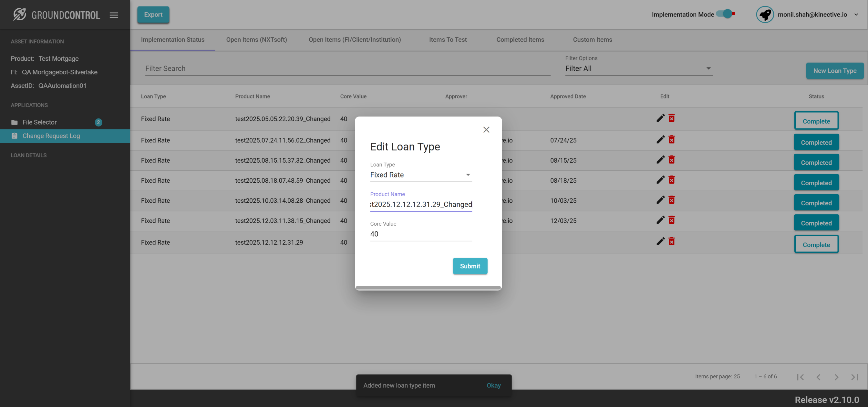Toggle Completed status for 08/15/25 row

tap(816, 162)
